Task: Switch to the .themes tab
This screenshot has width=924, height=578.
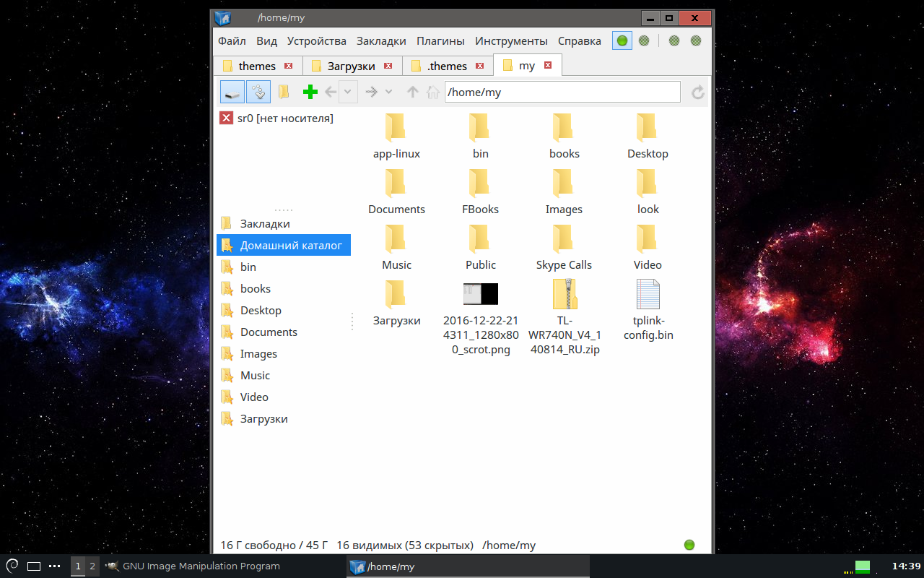Action: point(448,66)
